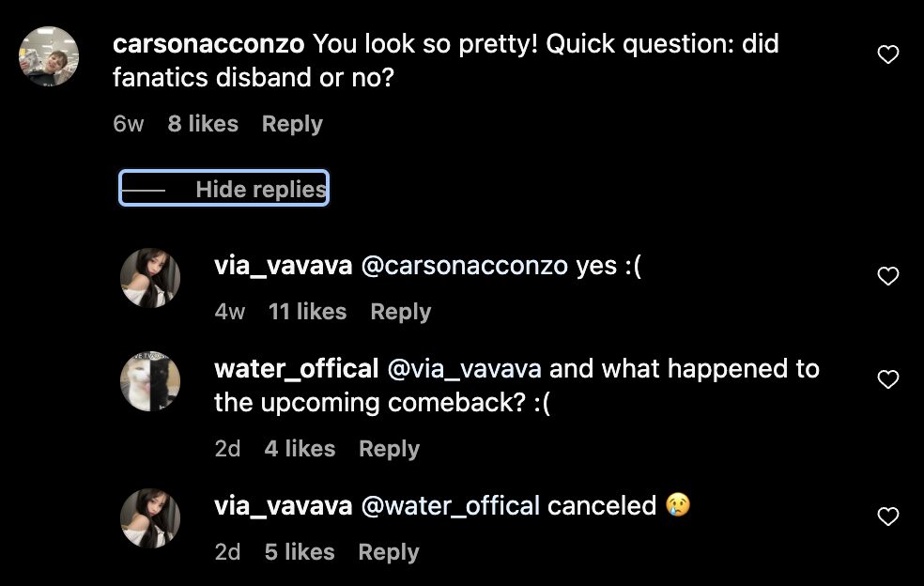Screen dimensions: 924x586
Task: Visit carsonacconzo username link
Action: pos(208,44)
